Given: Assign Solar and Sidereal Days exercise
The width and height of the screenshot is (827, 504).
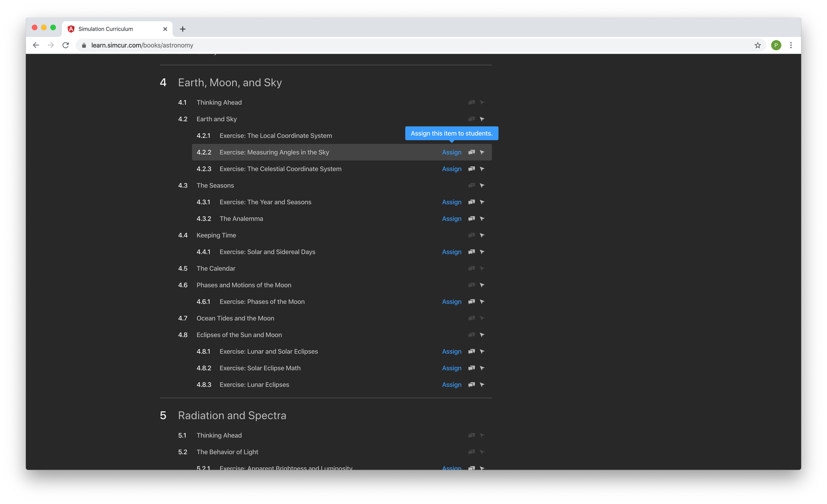Looking at the screenshot, I should point(451,252).
